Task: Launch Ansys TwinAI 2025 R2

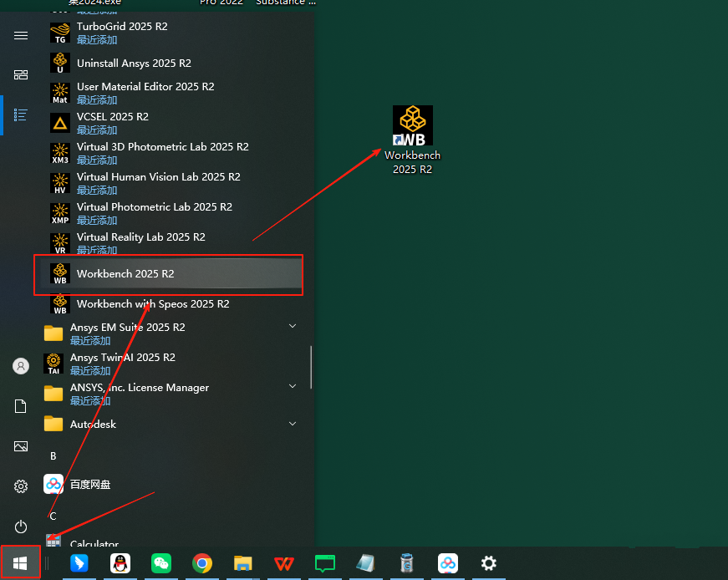Action: pos(122,358)
